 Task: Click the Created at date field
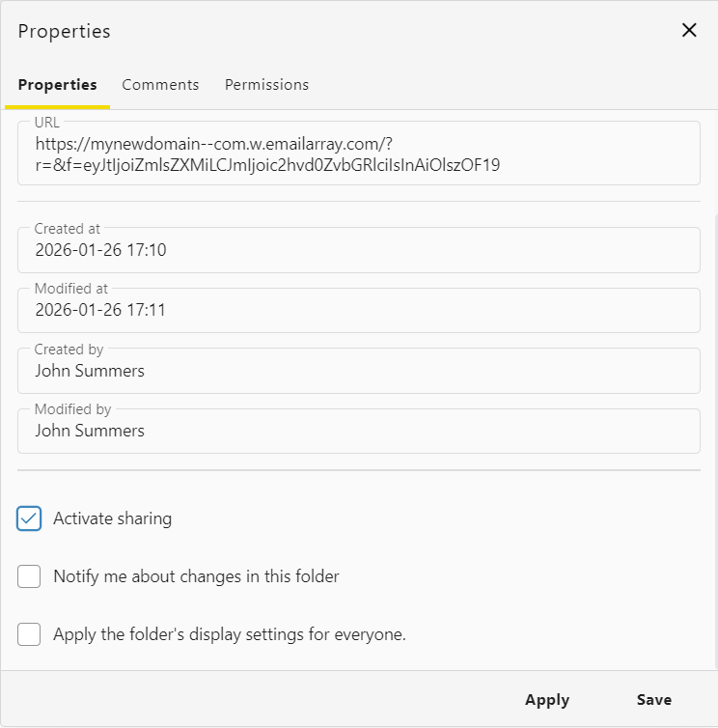click(x=358, y=251)
